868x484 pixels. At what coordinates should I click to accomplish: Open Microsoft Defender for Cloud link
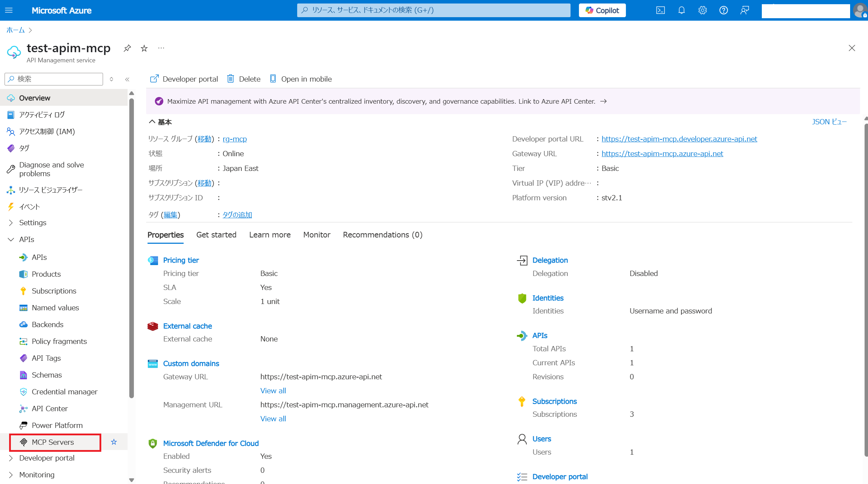pyautogui.click(x=211, y=443)
